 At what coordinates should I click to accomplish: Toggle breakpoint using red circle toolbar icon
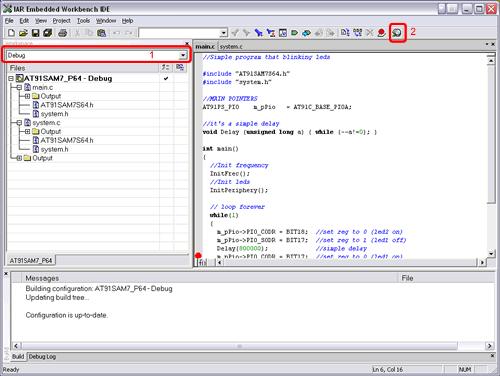pyautogui.click(x=381, y=33)
